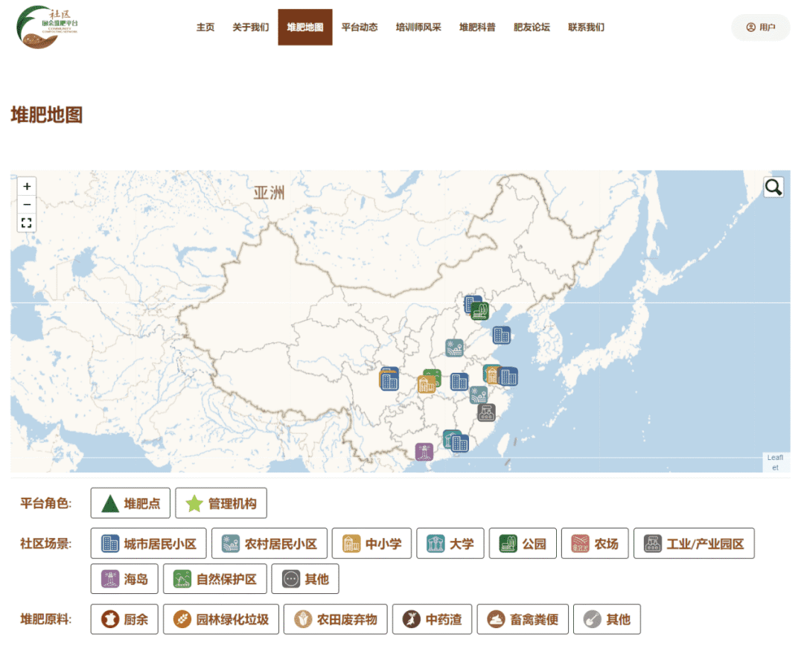Click the 厨余 kitchen waste icon filter
This screenshot has height=672, width=804.
tap(124, 619)
